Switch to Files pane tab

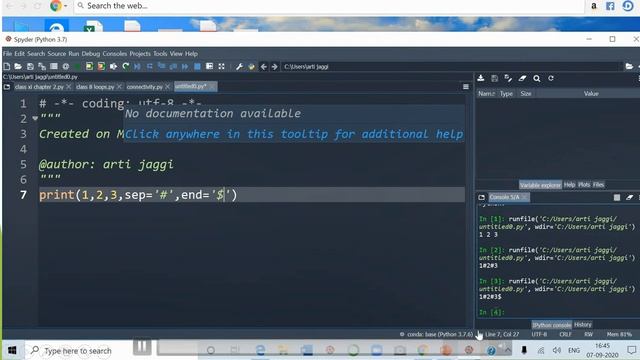(x=598, y=185)
